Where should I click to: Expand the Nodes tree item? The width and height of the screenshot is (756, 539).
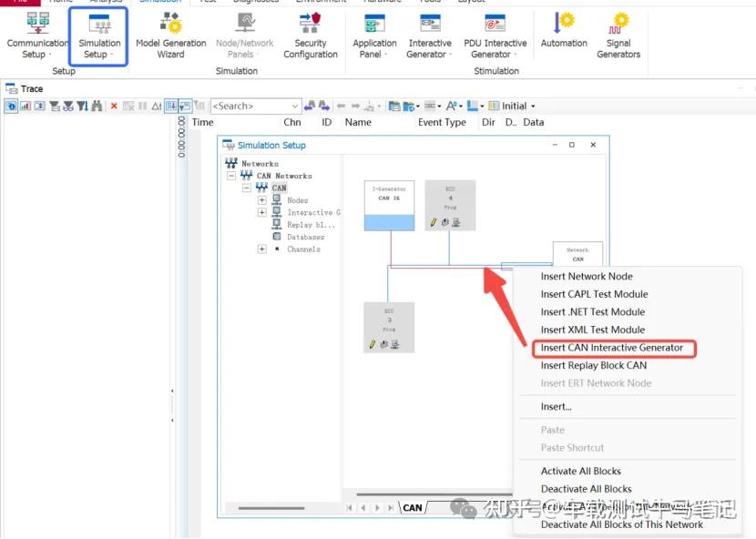point(261,200)
